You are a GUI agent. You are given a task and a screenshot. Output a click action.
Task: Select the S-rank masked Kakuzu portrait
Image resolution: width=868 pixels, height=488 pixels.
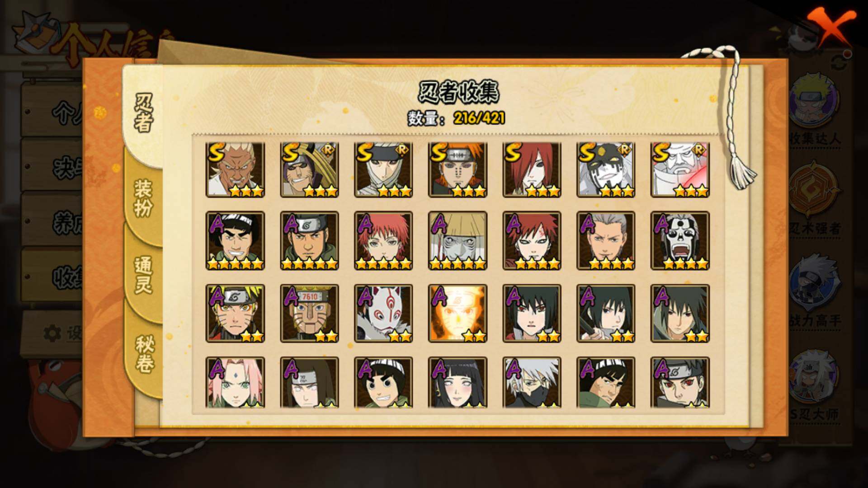pos(606,169)
